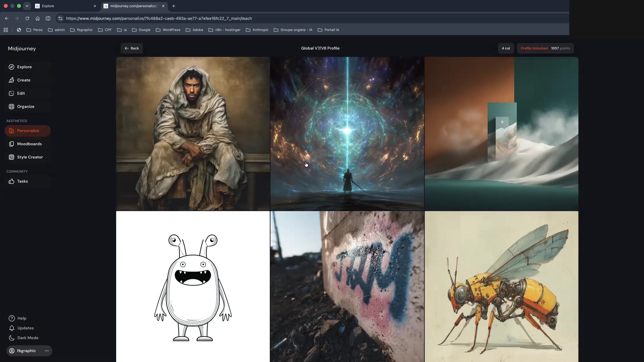
Task: Select the cosmic energy portal image
Action: click(347, 134)
